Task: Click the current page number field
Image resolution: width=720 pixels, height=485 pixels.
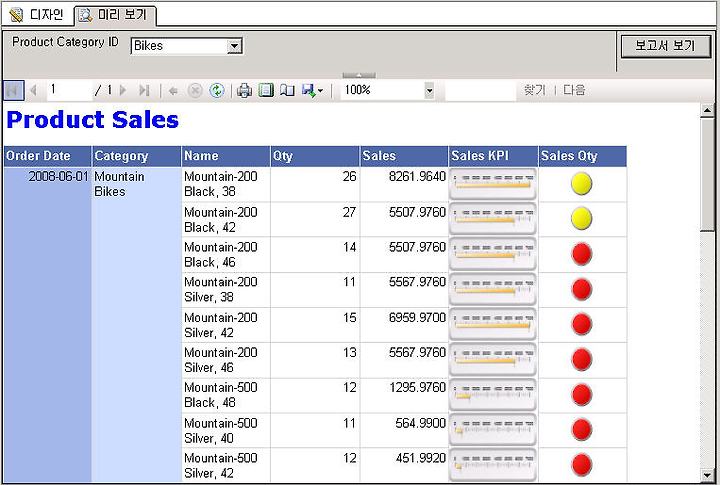Action: 69,90
